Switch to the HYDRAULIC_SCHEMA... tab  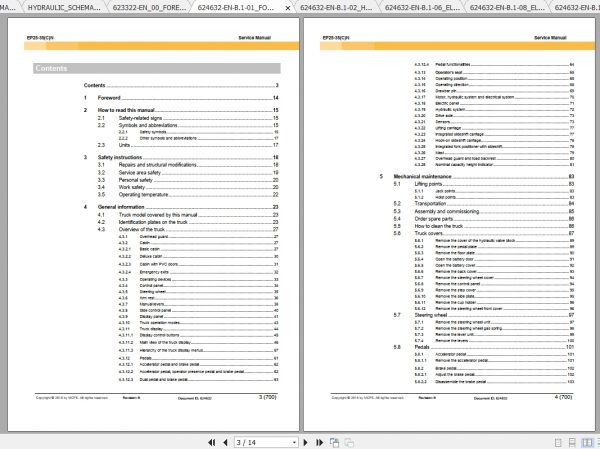pyautogui.click(x=64, y=7)
